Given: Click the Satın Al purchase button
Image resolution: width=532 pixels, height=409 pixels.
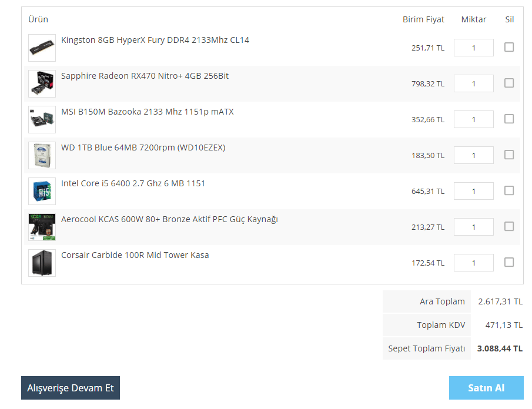Looking at the screenshot, I should pyautogui.click(x=486, y=388).
